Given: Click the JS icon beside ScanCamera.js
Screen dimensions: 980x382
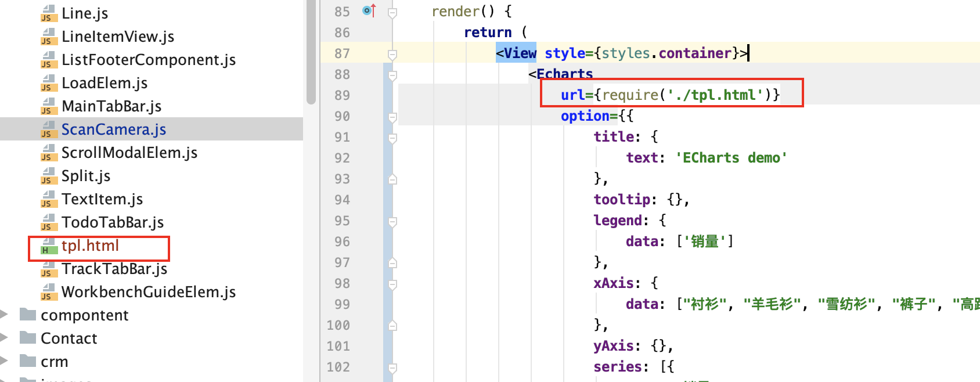Looking at the screenshot, I should [x=49, y=130].
